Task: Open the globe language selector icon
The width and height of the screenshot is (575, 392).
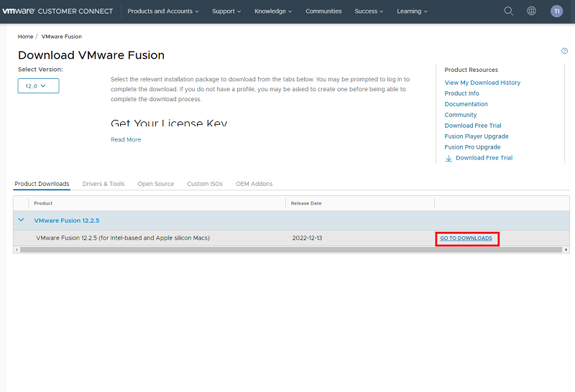Action: click(x=531, y=11)
